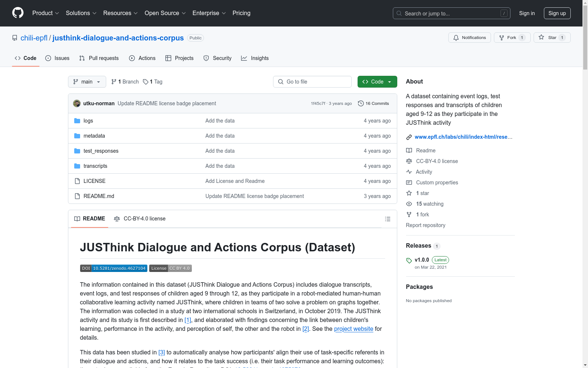Switch to CC-BY-4.0 license file tab
Image resolution: width=588 pixels, height=368 pixels.
[x=140, y=219]
